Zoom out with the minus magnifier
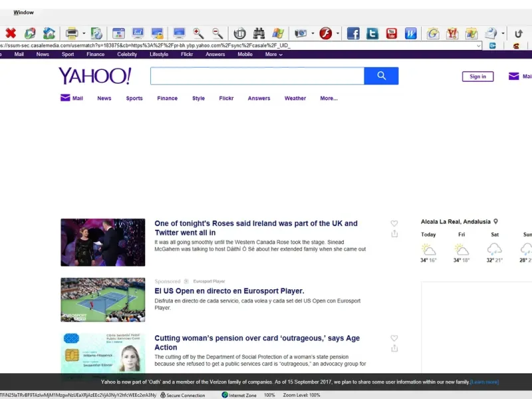Image resolution: width=532 pixels, height=399 pixels. [217, 33]
